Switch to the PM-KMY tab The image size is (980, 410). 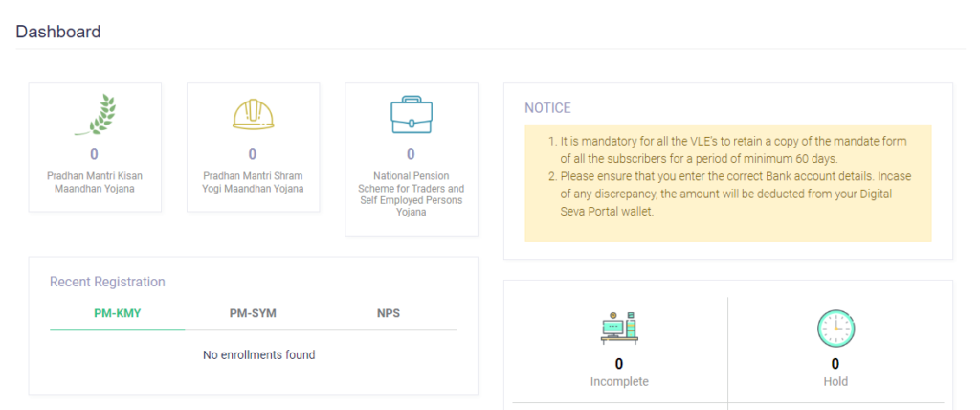tap(118, 313)
